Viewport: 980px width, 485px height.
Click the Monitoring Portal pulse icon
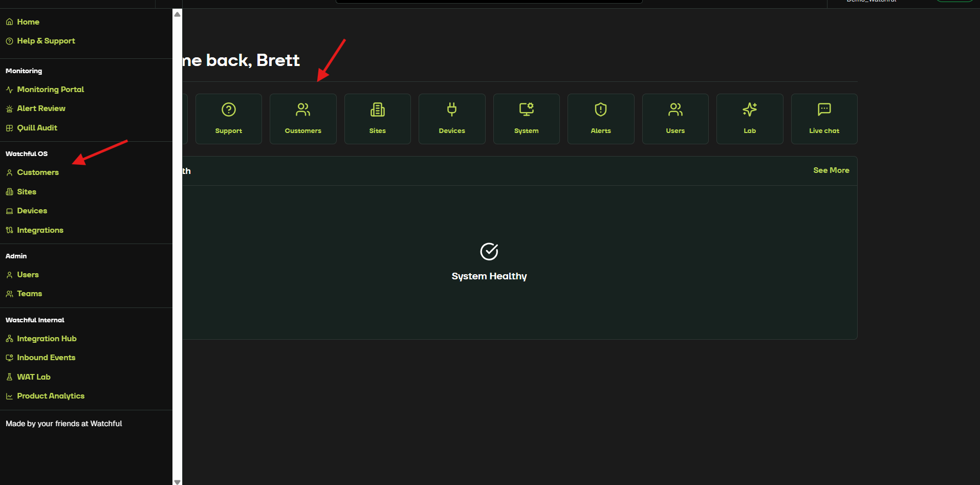click(x=9, y=90)
